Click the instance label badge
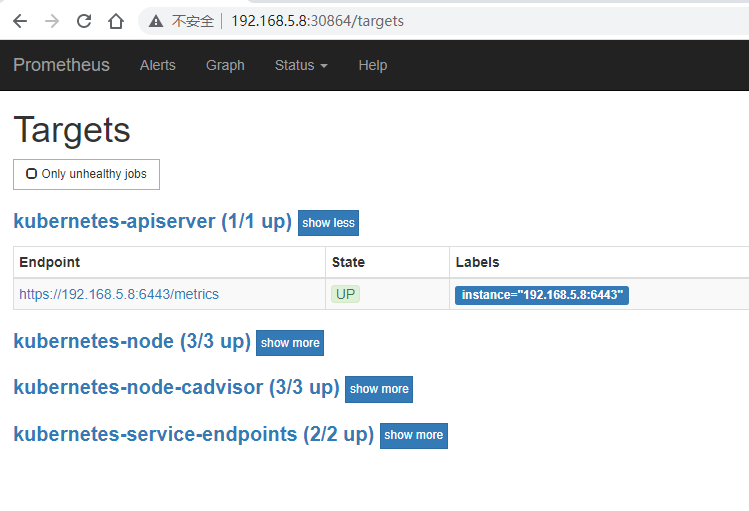This screenshot has height=511, width=749. click(542, 295)
